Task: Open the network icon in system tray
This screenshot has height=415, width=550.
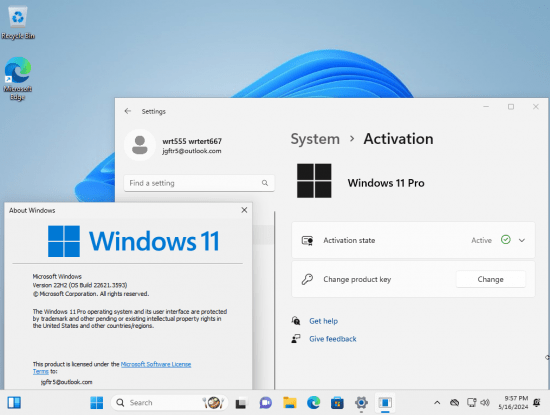Action: click(471, 402)
